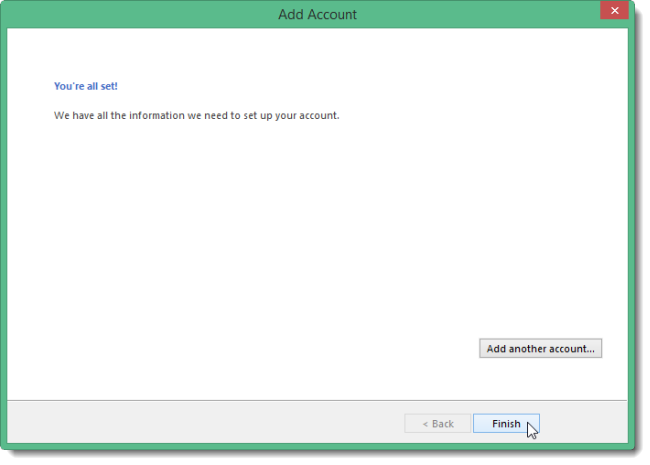The image size is (650, 465).
Task: Close the Add Account window
Action: (614, 11)
